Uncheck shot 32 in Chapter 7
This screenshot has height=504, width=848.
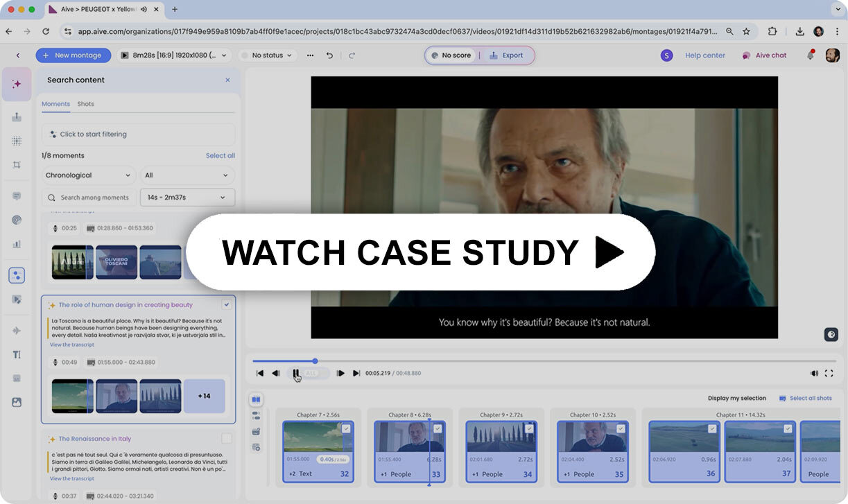[x=346, y=429]
